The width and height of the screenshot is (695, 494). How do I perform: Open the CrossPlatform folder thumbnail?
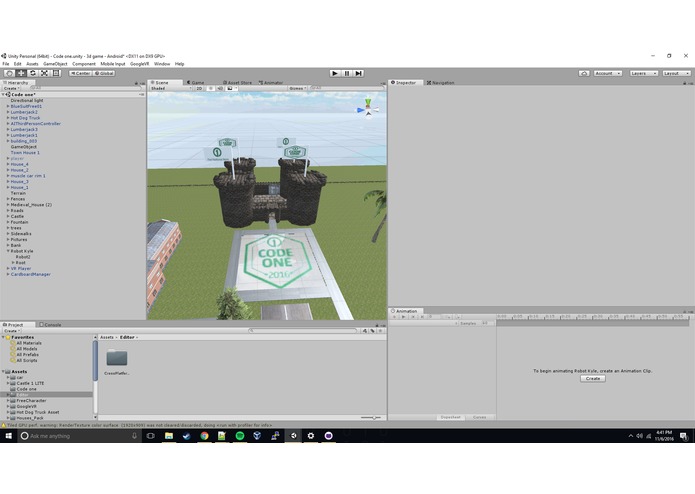[x=117, y=358]
